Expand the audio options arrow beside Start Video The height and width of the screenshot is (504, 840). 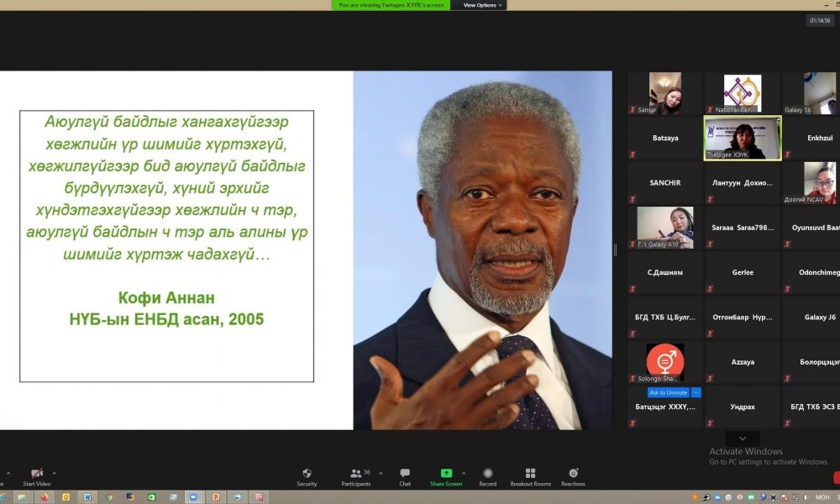(x=8, y=474)
